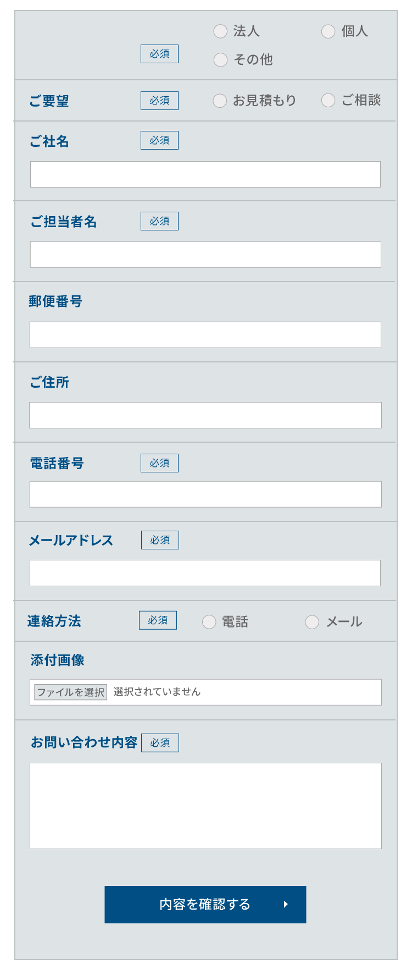Select メール as contact method
The height and width of the screenshot is (980, 412).
coord(312,622)
